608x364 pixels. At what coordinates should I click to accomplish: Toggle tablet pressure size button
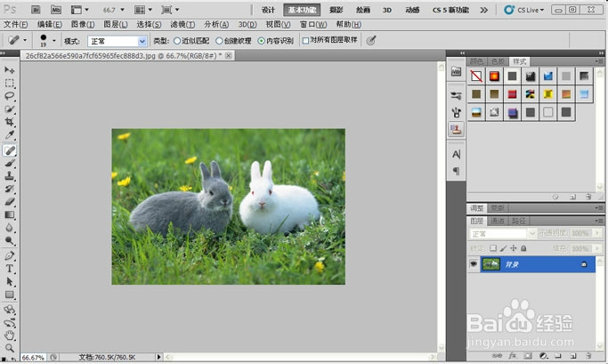[371, 40]
